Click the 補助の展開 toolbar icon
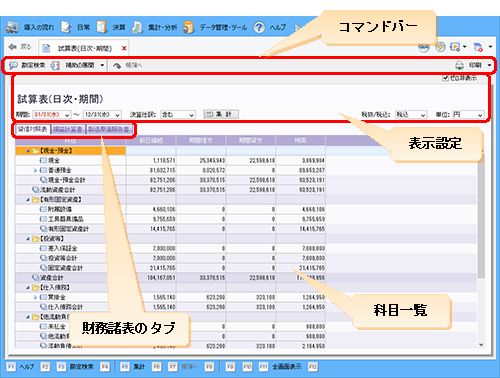The height and width of the screenshot is (378, 500). (x=55, y=65)
